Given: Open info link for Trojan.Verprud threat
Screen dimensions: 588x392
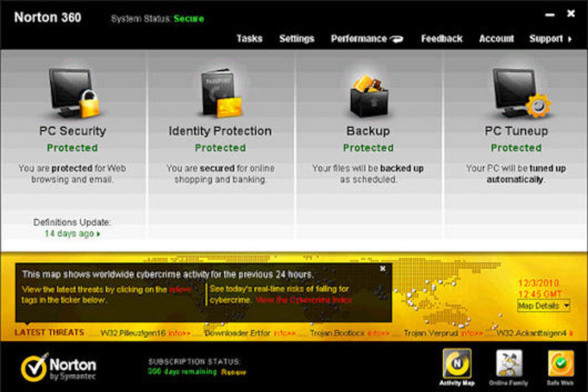Looking at the screenshot, I should [x=472, y=333].
